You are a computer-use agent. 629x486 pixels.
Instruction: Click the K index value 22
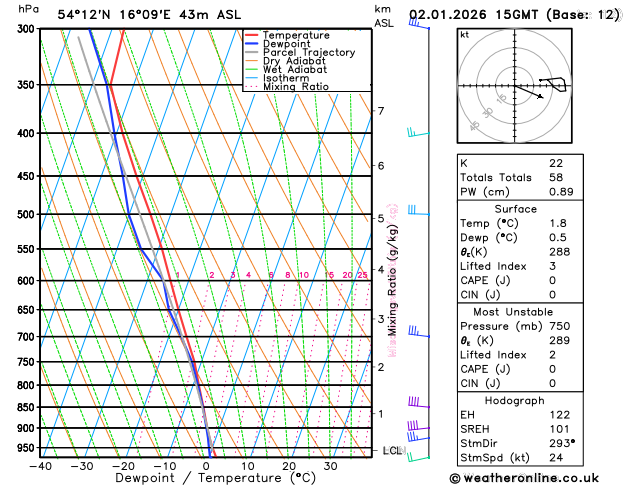pyautogui.click(x=556, y=163)
